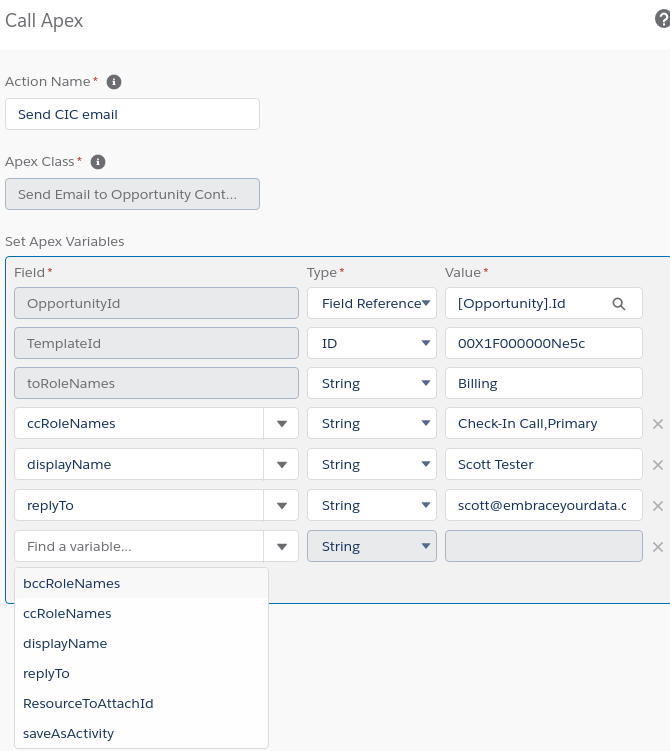Viewport: 670px width, 751px height.
Task: Click the Set Apex Variables label
Action: [65, 241]
